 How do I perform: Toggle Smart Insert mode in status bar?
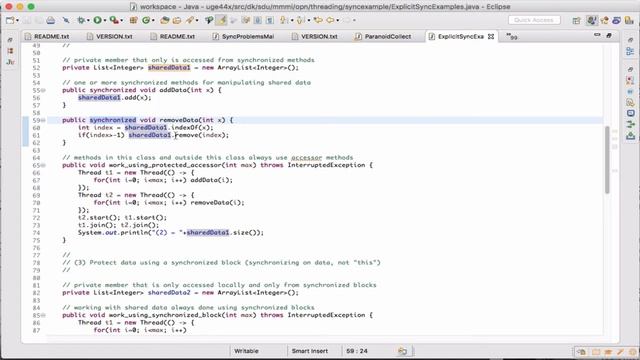point(309,351)
